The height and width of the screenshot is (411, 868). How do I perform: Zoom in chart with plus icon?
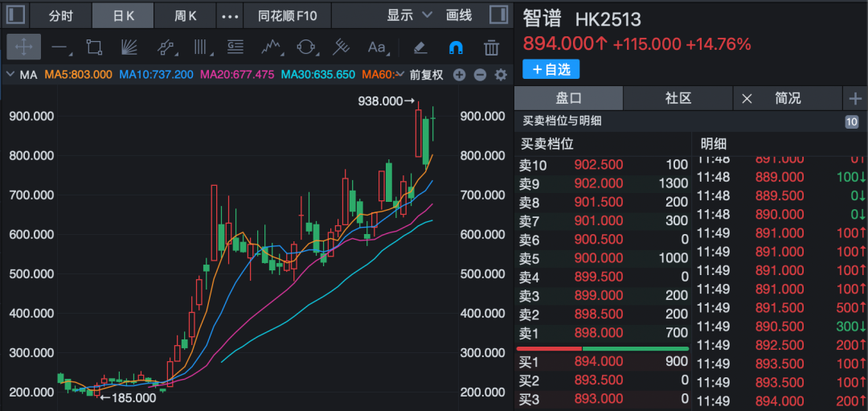click(x=459, y=75)
